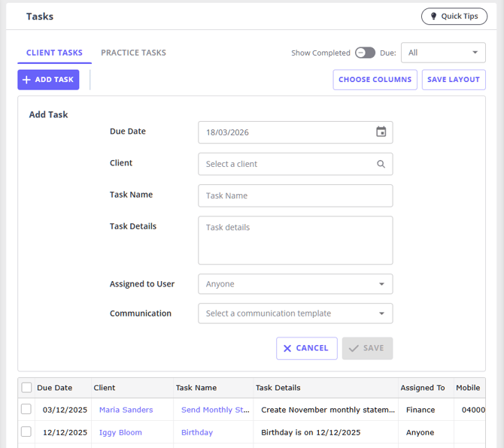The height and width of the screenshot is (448, 504).
Task: Click the Save Layout button
Action: click(x=453, y=80)
